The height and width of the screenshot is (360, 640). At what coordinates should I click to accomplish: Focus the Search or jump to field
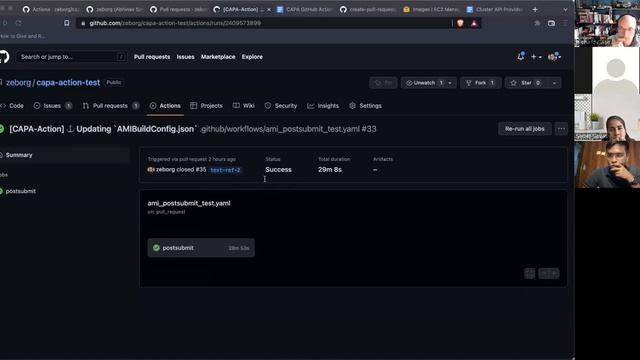(71, 57)
